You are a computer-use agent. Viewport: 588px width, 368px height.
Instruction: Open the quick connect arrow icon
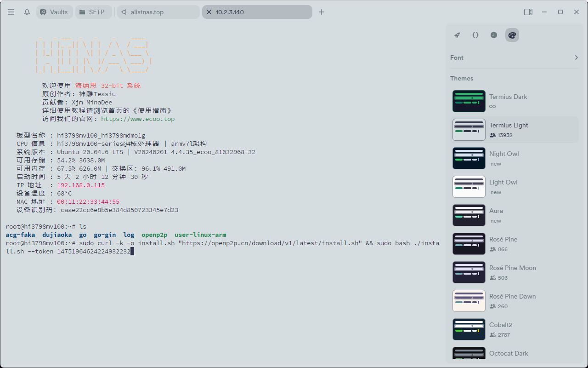click(x=457, y=35)
